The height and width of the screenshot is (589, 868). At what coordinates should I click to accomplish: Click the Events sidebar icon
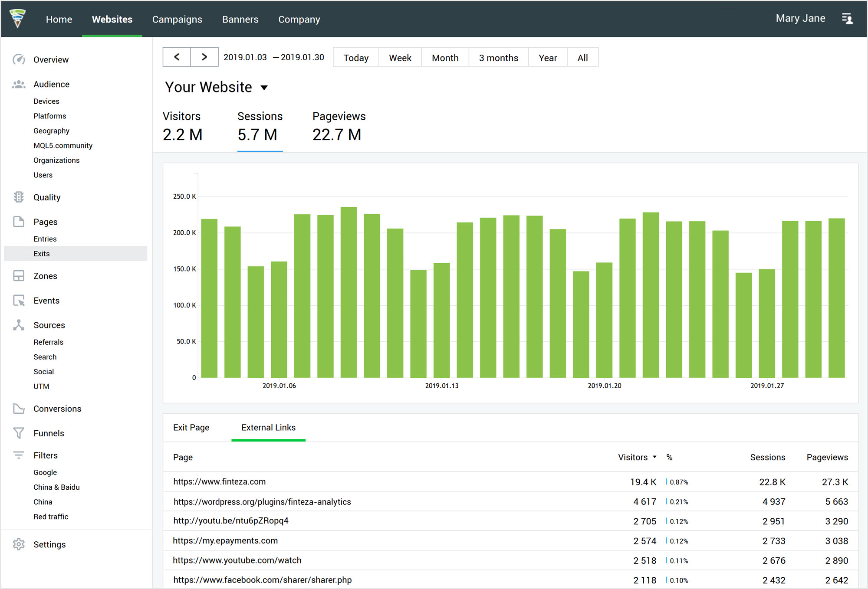pos(18,301)
